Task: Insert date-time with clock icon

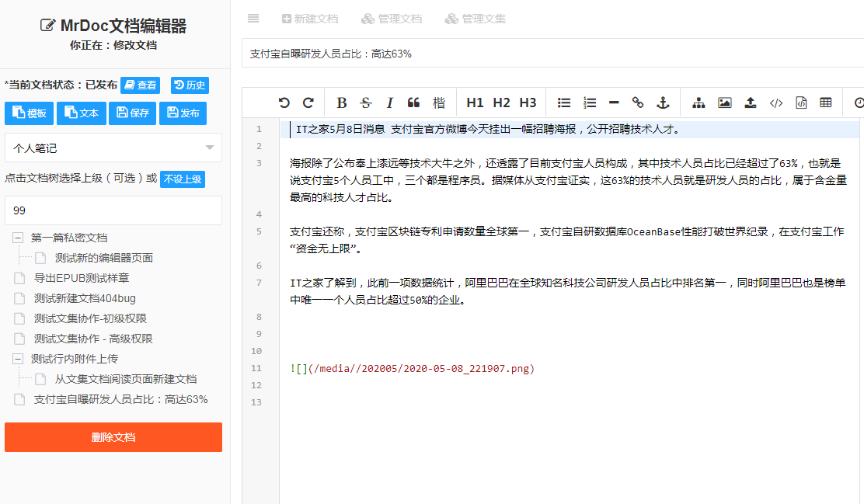Action: click(x=859, y=103)
